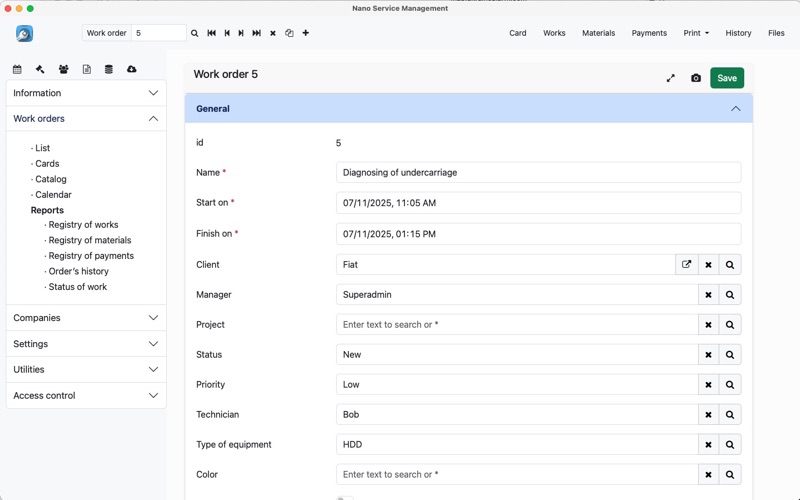Search for a manager

(x=730, y=295)
